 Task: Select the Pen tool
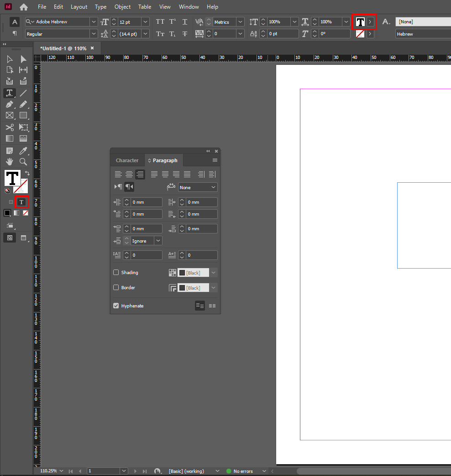9,104
